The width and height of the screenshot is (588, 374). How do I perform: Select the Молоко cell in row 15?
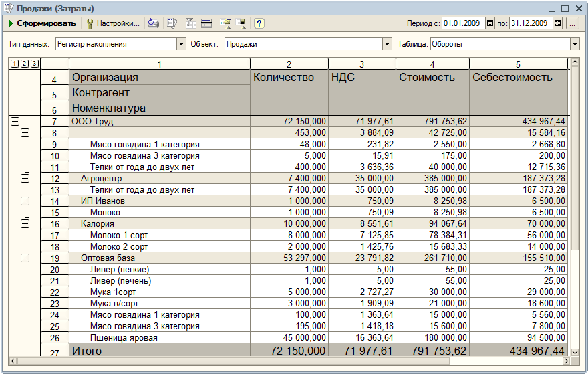click(160, 212)
